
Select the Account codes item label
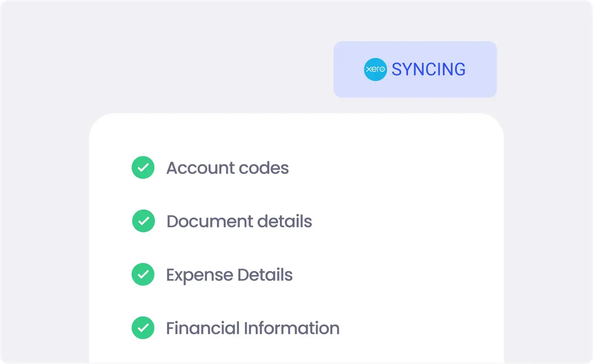point(227,168)
